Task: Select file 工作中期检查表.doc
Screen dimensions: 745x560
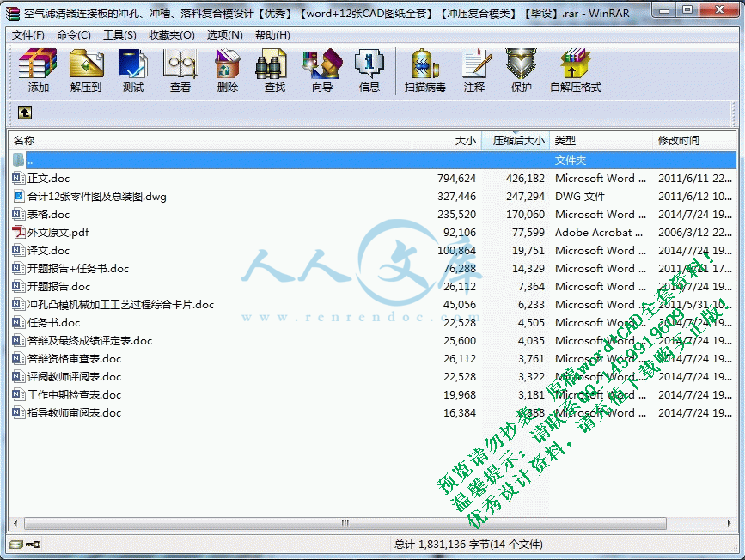Action: [74, 395]
